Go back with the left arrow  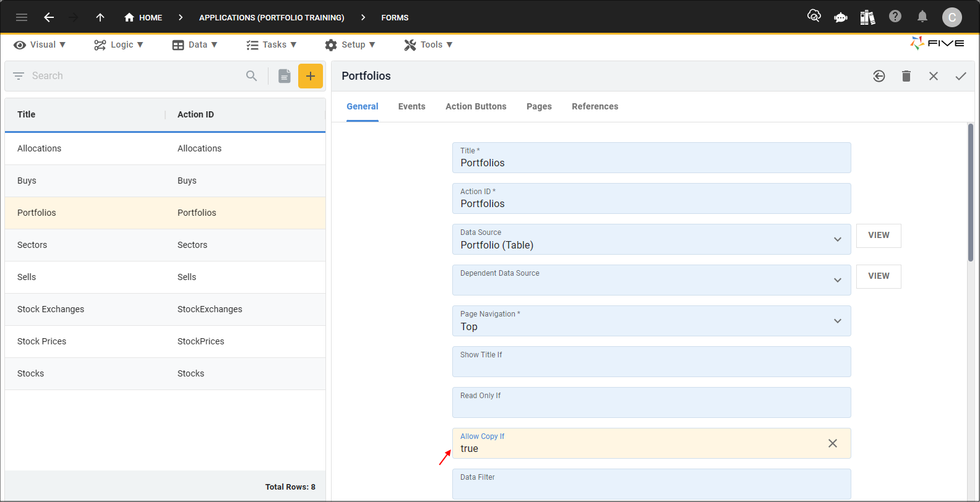point(49,17)
